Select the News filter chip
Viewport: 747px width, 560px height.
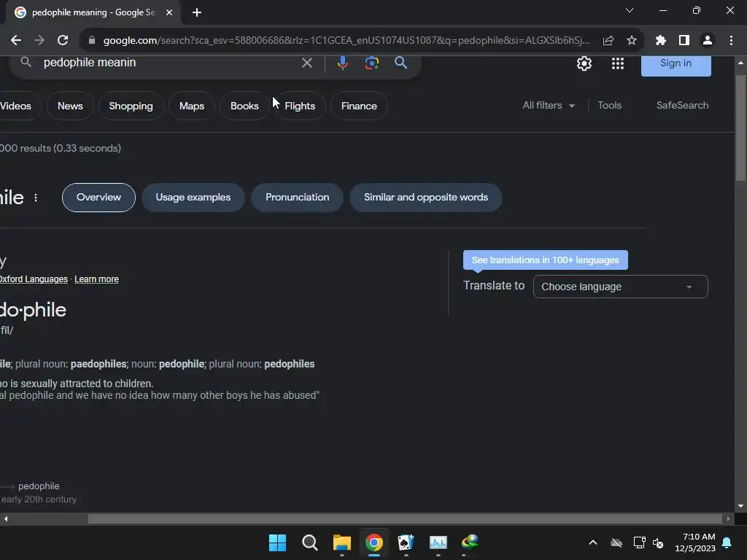click(x=70, y=106)
